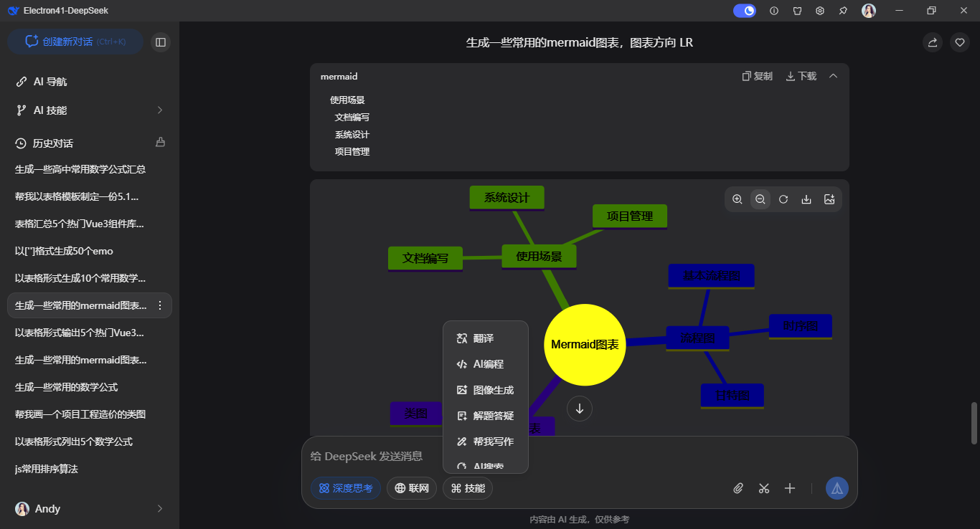Save the diagram as image icon
980x529 pixels.
pos(829,199)
